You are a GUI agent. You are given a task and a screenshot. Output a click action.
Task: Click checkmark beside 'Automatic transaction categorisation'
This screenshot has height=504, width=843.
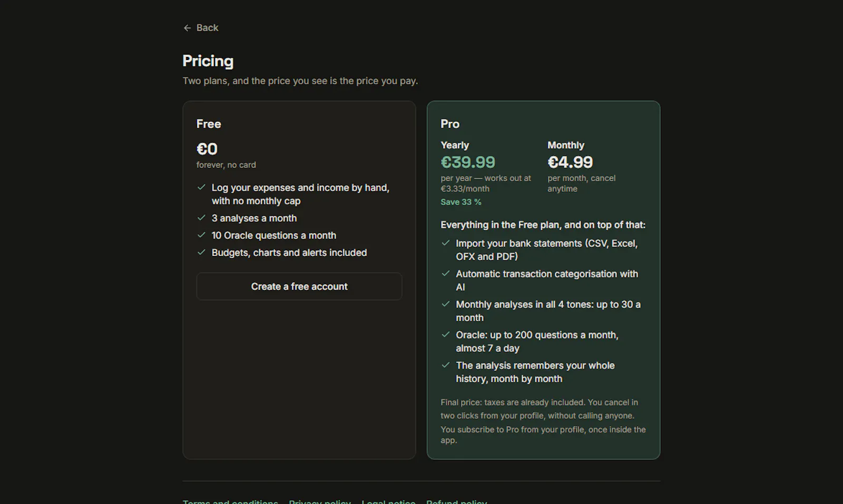[x=446, y=273]
